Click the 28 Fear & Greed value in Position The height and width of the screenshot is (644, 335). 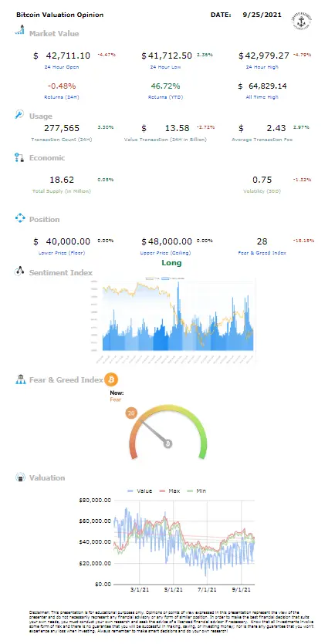point(262,241)
